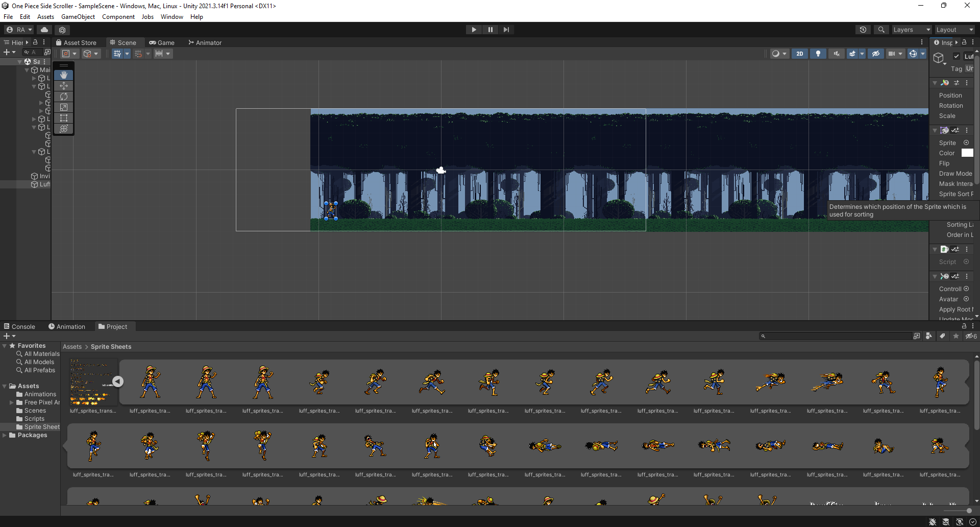The width and height of the screenshot is (980, 527).
Task: Collapse the Favorites group
Action: pos(5,346)
